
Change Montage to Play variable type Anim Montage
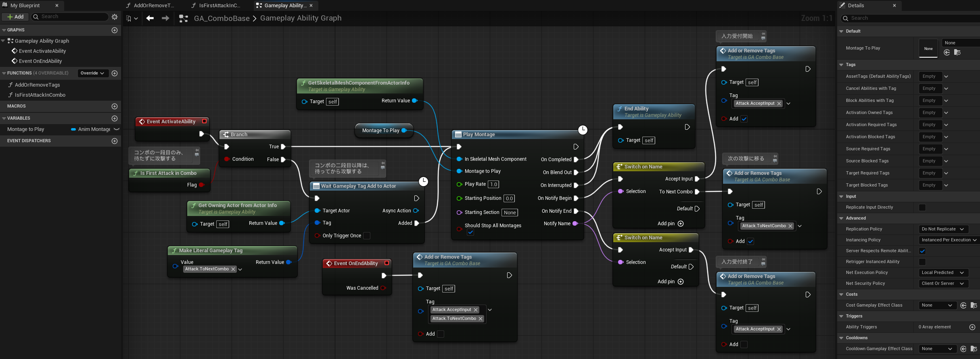pos(91,129)
